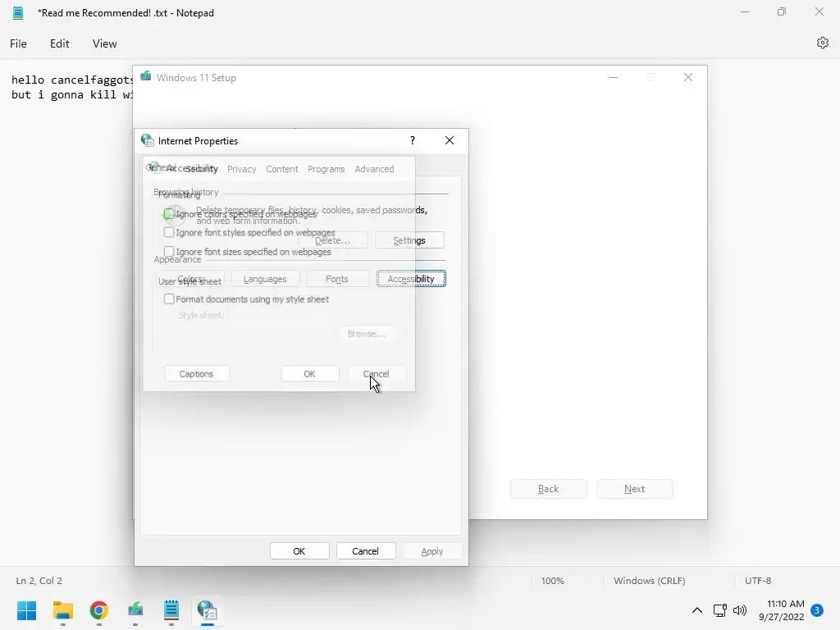Switch to Notepad taskbar icon
840x630 pixels.
[x=171, y=610]
